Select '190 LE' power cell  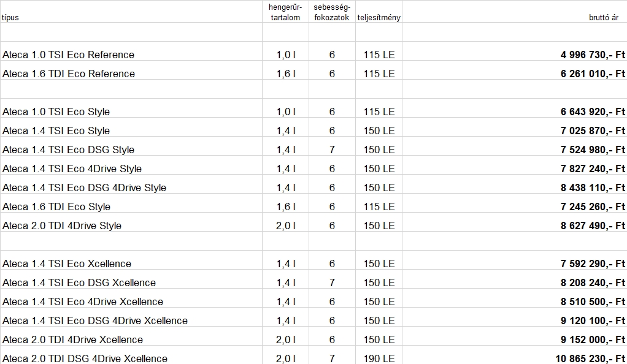379,355
